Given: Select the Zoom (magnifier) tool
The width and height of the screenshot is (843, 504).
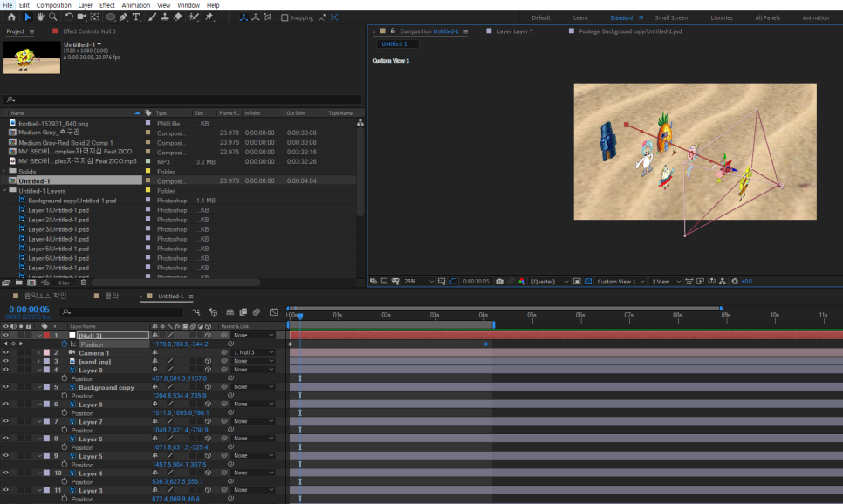Looking at the screenshot, I should point(52,17).
